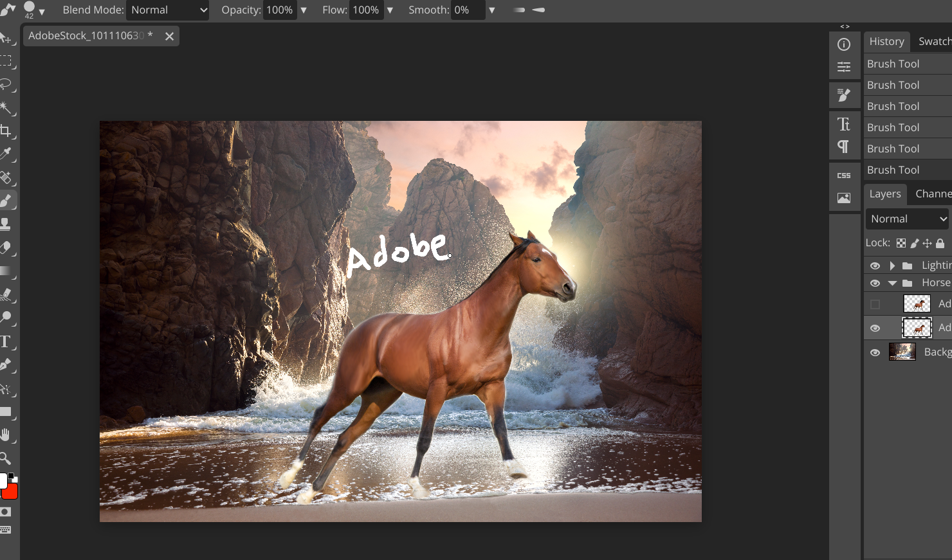Close the AdobeStock document tab
This screenshot has height=560, width=952.
point(169,37)
